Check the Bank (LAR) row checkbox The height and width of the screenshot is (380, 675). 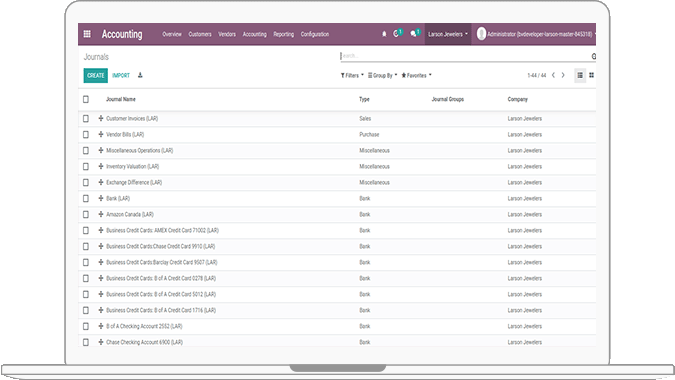(x=86, y=198)
